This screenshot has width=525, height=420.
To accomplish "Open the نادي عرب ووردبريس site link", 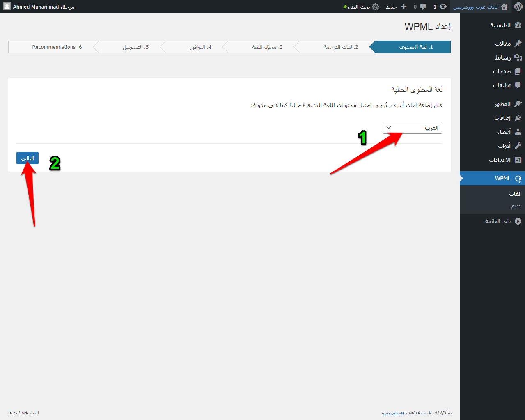I will point(475,7).
